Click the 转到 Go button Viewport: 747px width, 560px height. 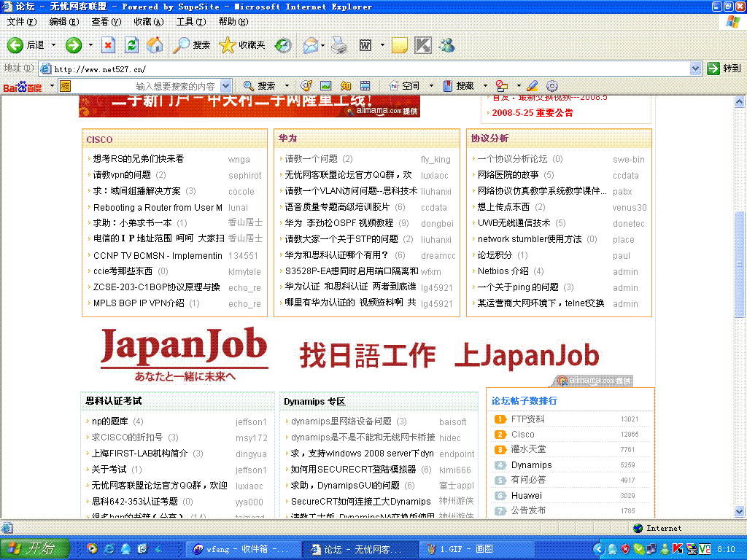pos(724,69)
